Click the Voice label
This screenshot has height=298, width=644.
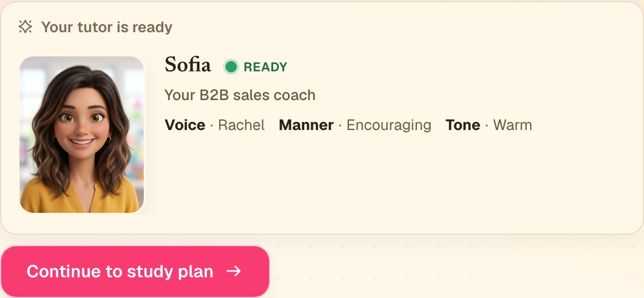[x=185, y=125]
